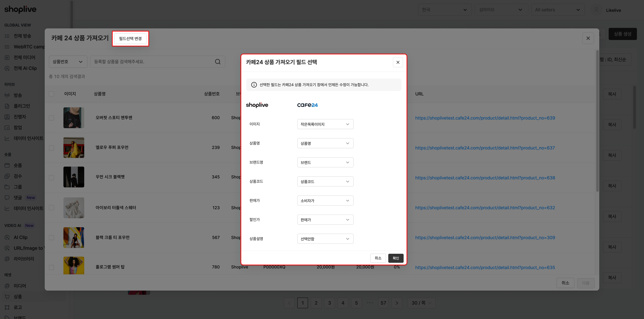Click the 검수 review icon
Screen dimensions: 644x319
(7, 176)
